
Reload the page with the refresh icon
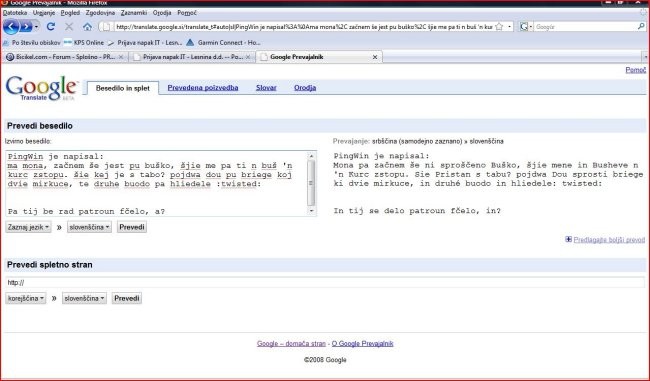click(51, 27)
